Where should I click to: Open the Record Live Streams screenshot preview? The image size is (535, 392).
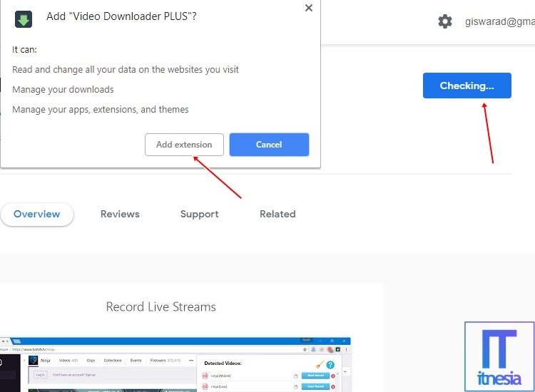pyautogui.click(x=175, y=364)
